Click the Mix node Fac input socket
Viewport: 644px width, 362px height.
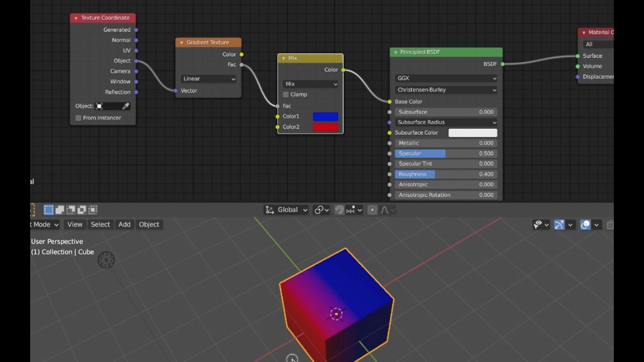pyautogui.click(x=278, y=106)
